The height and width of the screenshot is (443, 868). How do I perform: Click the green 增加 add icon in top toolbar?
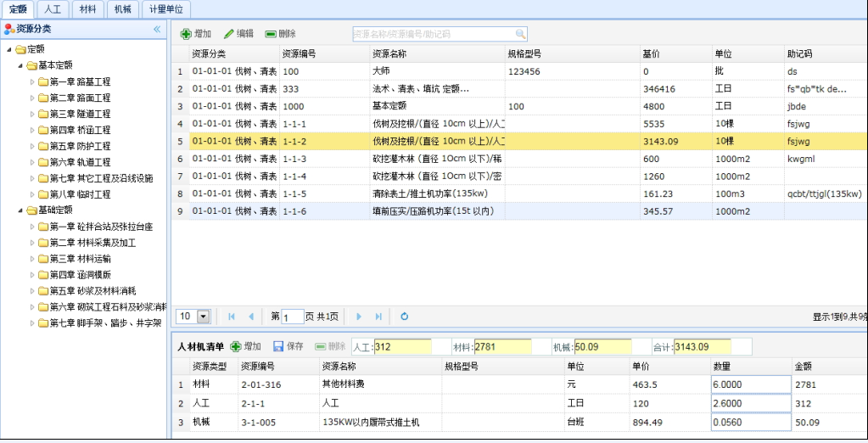pos(186,34)
